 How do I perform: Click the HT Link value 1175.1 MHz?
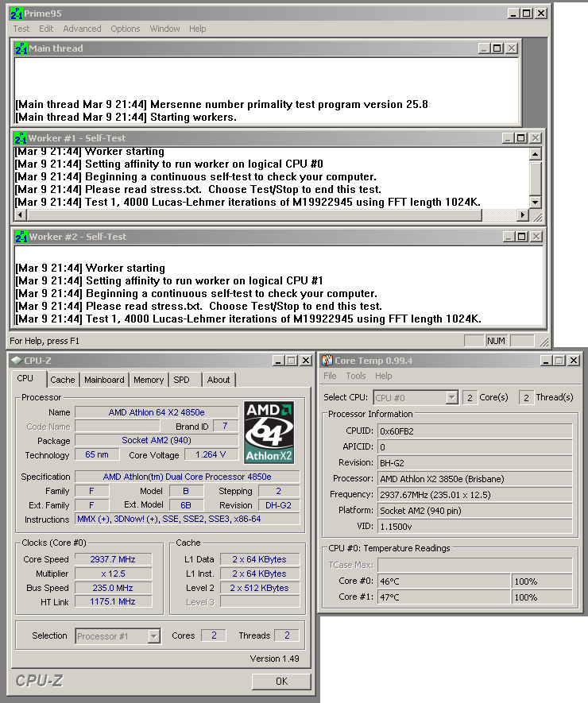113,601
